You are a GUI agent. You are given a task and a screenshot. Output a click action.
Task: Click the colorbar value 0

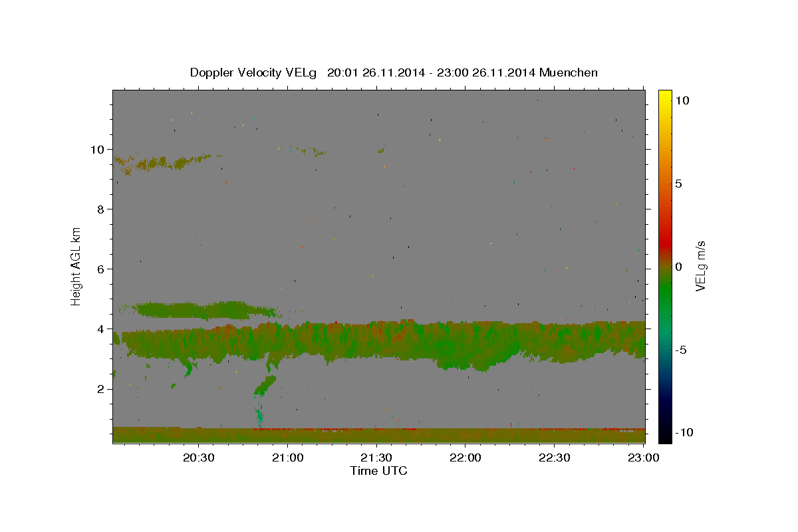[678, 267]
